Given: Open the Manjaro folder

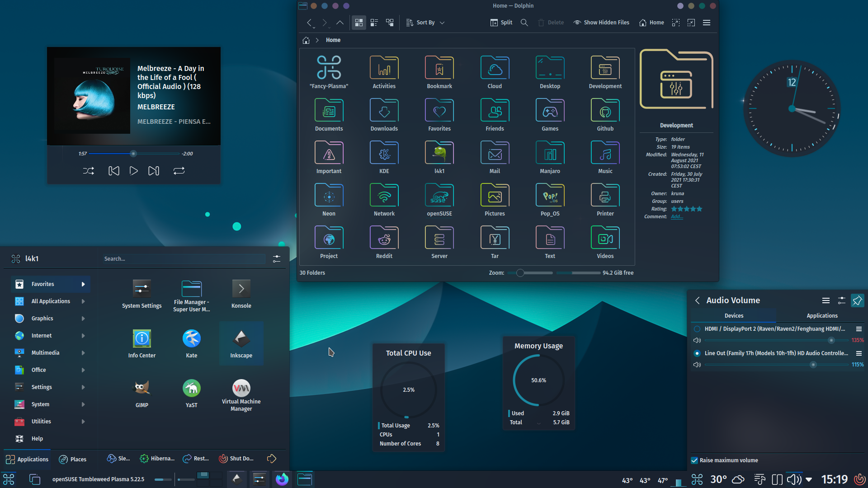Looking at the screenshot, I should pyautogui.click(x=550, y=158).
